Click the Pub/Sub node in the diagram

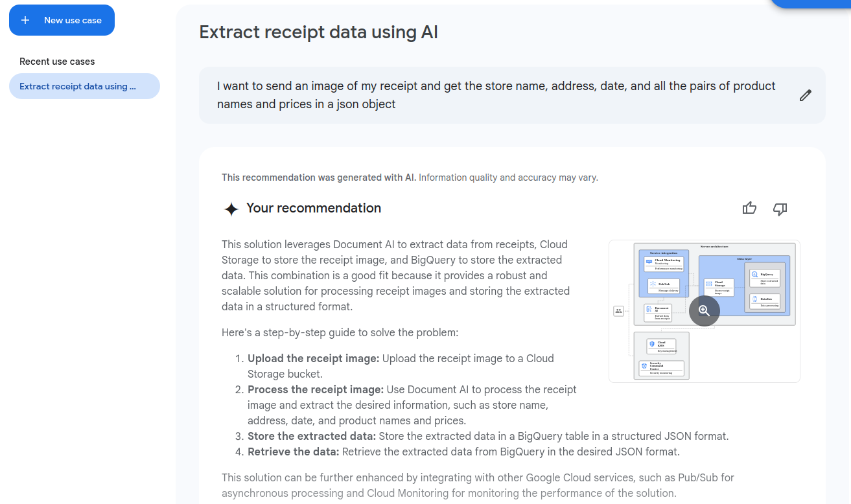point(664,286)
